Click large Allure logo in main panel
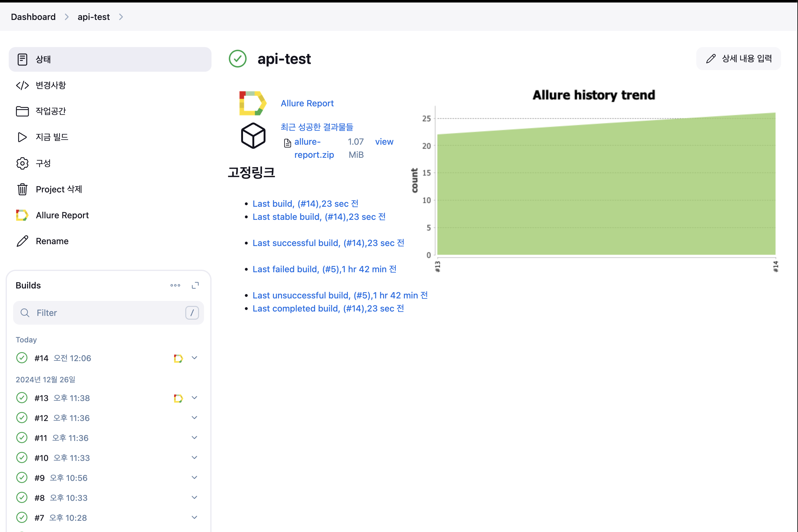This screenshot has width=798, height=532. (253, 103)
